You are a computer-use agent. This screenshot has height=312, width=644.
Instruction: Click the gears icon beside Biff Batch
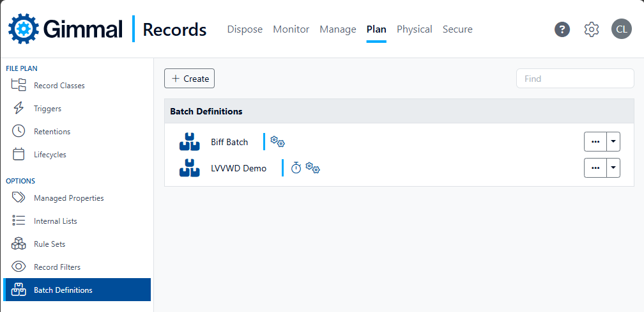coord(277,142)
